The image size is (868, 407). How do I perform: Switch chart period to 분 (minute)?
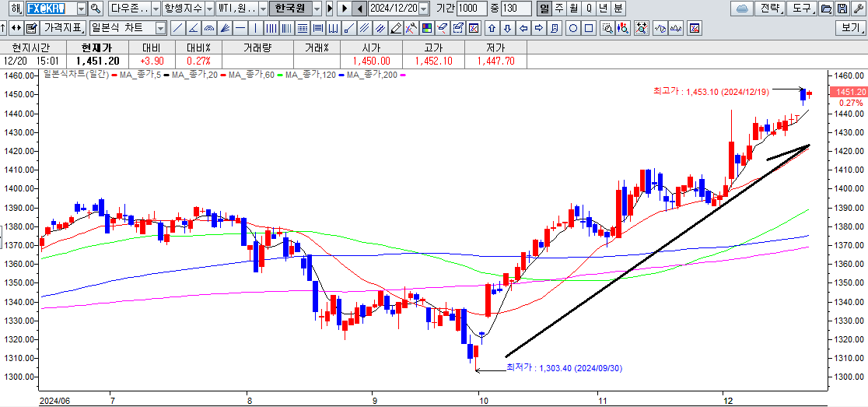pos(618,9)
